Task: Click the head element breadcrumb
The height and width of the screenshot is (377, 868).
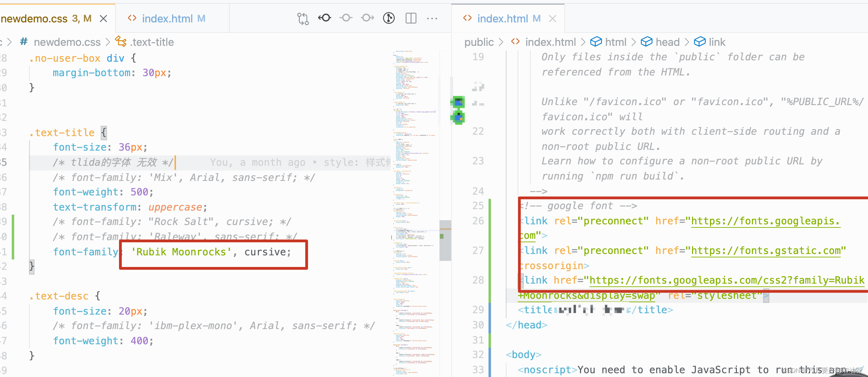Action: pos(667,42)
